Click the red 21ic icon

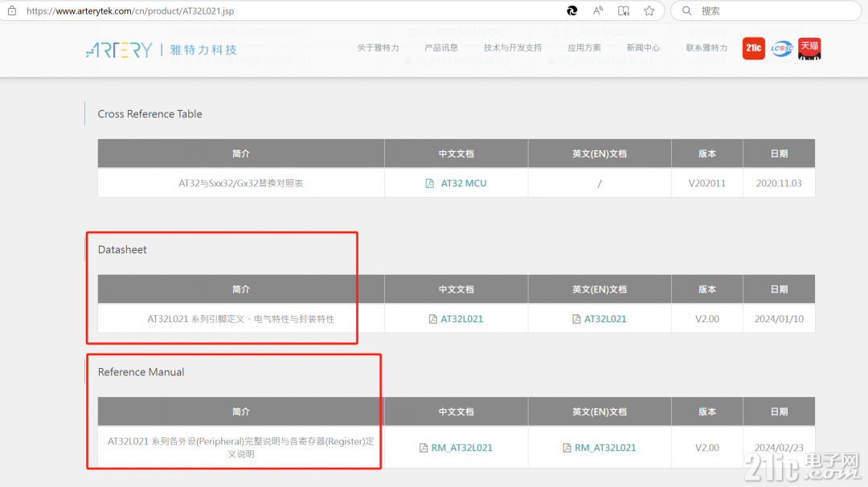[753, 48]
